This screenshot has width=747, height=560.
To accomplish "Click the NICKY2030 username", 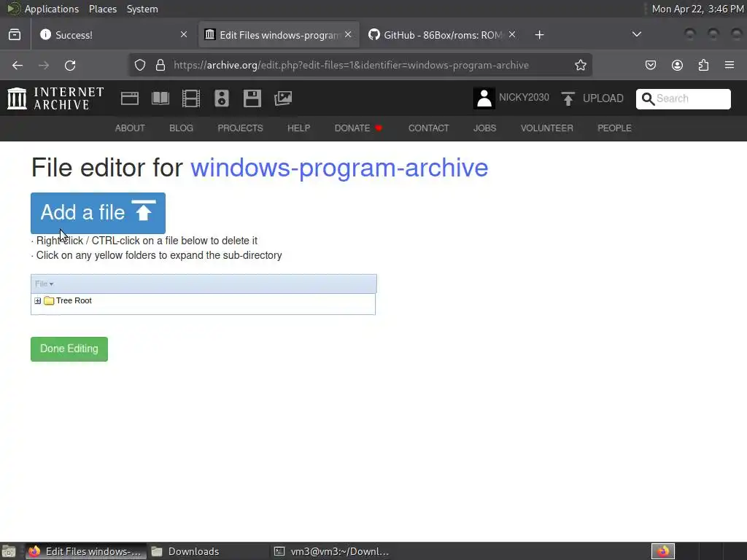I will tap(524, 98).
